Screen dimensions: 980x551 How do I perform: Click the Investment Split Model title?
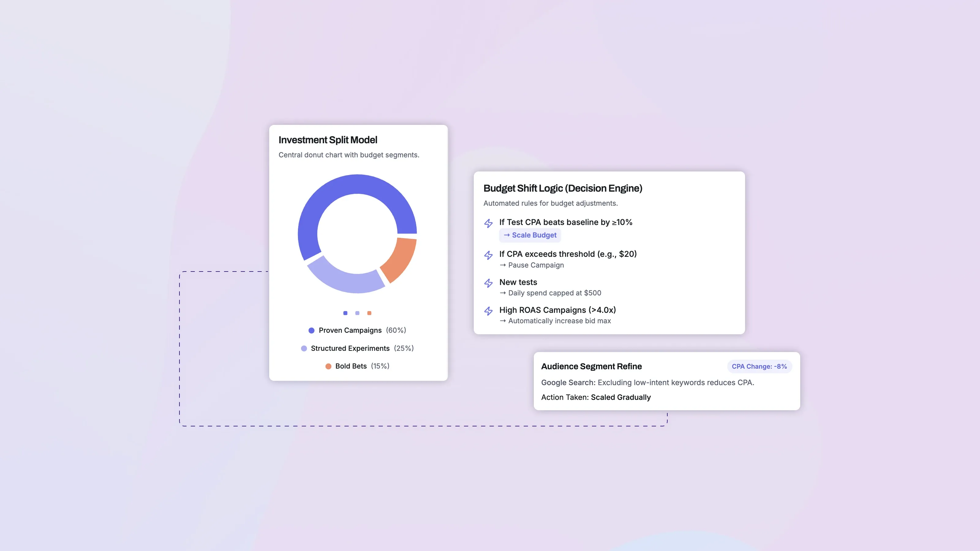[x=328, y=140]
